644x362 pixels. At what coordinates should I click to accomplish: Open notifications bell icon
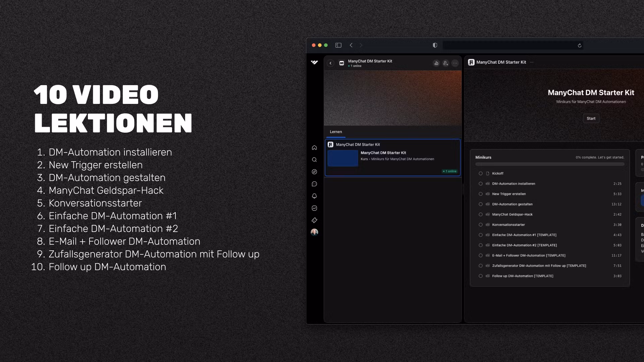(x=314, y=196)
